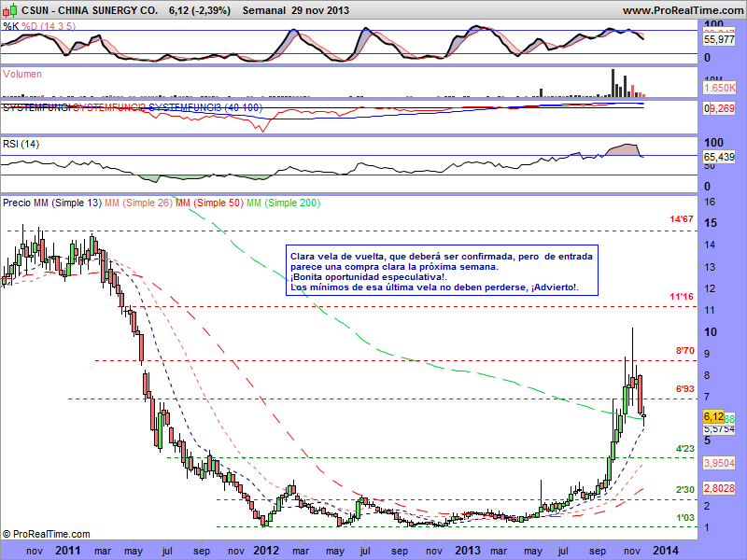The width and height of the screenshot is (747, 560).
Task: Select the 8'70 resistance level label
Action: pos(685,351)
